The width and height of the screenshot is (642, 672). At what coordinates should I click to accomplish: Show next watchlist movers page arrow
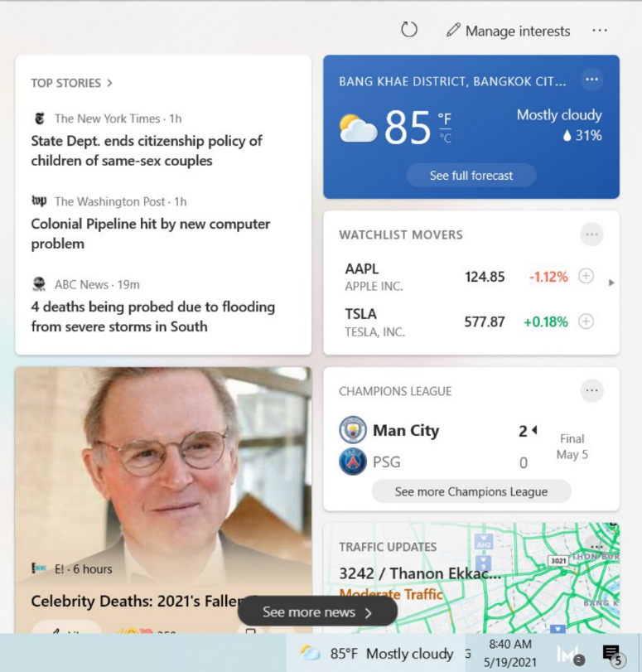611,283
